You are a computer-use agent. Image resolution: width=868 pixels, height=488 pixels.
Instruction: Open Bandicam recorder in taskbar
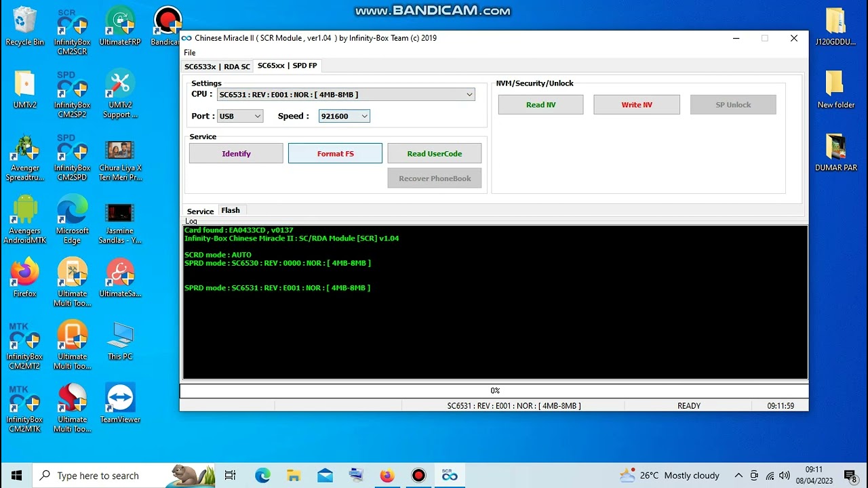418,475
